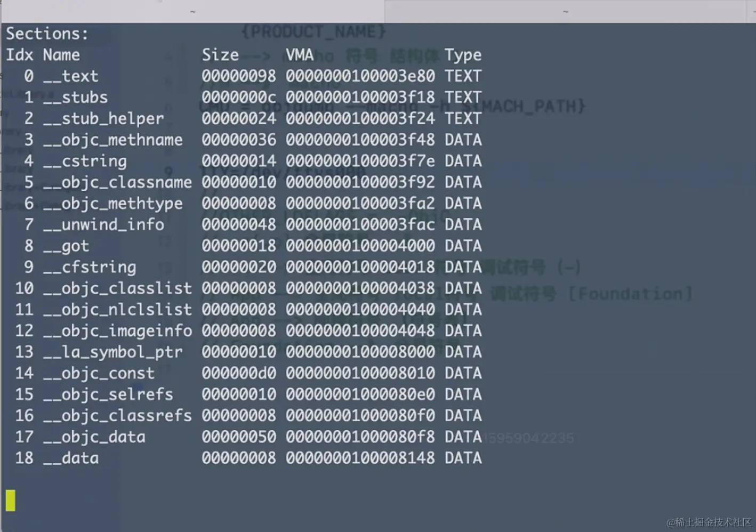The image size is (756, 532).
Task: Click the __unwind_info section name
Action: [x=103, y=224]
